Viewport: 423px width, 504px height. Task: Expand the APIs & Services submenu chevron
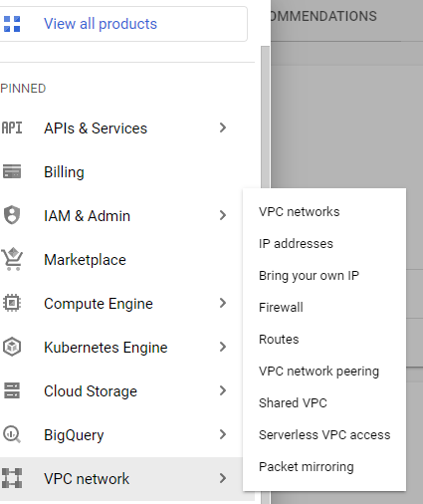point(223,127)
